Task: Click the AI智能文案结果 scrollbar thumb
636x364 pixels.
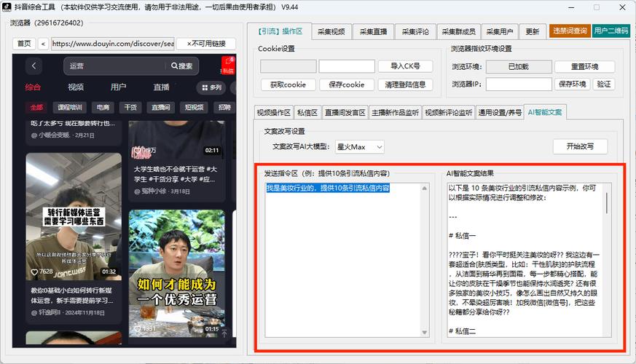Action: 606,202
